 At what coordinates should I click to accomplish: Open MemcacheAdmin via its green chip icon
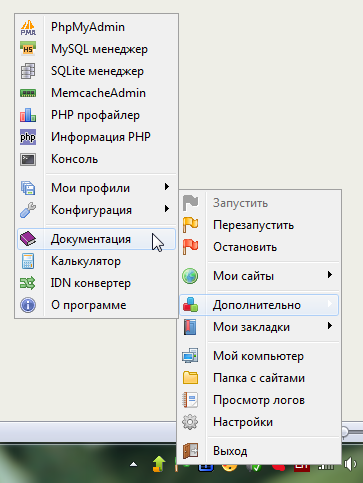click(28, 93)
